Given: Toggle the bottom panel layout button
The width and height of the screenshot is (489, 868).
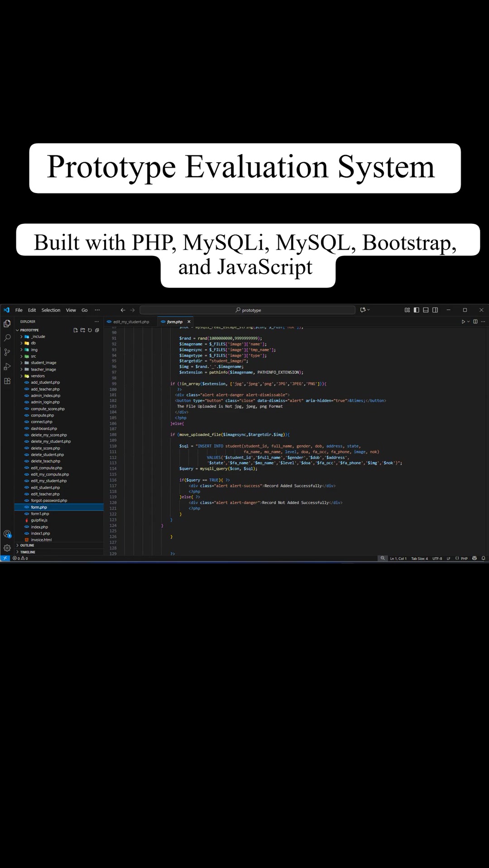Looking at the screenshot, I should click(x=426, y=310).
